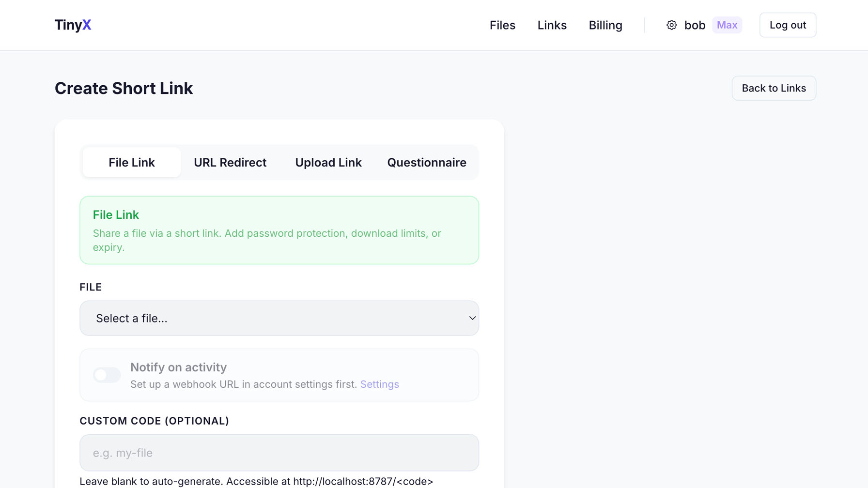Select the File Link tab
Screen dimensions: 868x488
click(132, 162)
